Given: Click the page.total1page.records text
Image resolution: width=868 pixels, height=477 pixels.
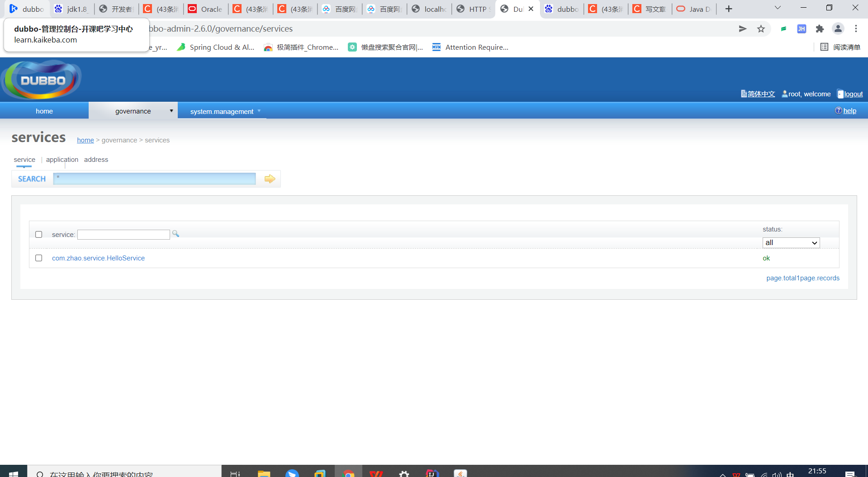Looking at the screenshot, I should click(x=803, y=278).
